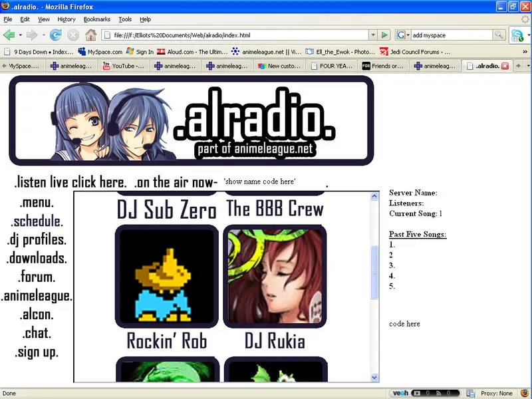Switch to the FOUR YEA... tab
The image size is (532, 399).
331,66
